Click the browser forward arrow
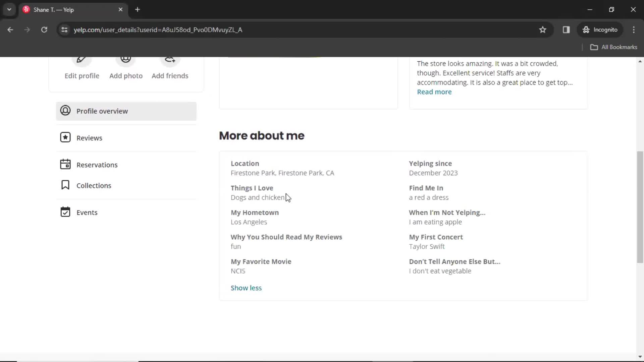The height and width of the screenshot is (362, 644). coord(27,30)
